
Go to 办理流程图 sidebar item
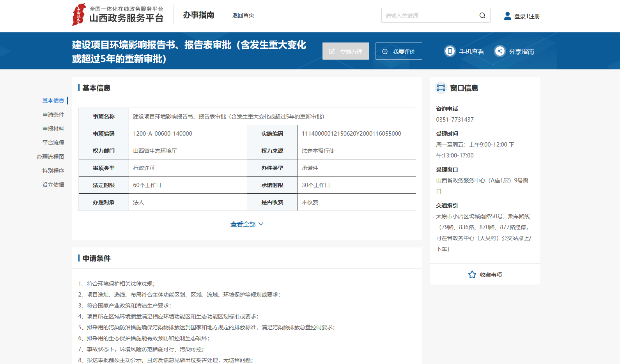50,157
